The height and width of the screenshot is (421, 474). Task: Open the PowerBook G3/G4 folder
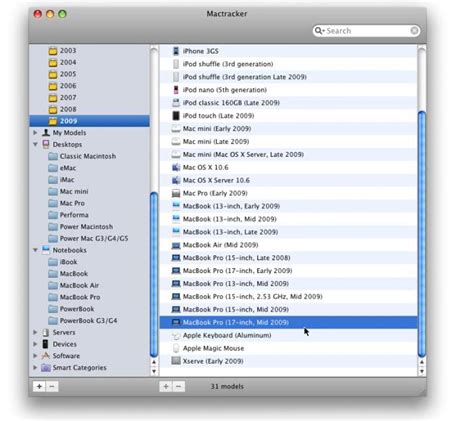(x=83, y=321)
